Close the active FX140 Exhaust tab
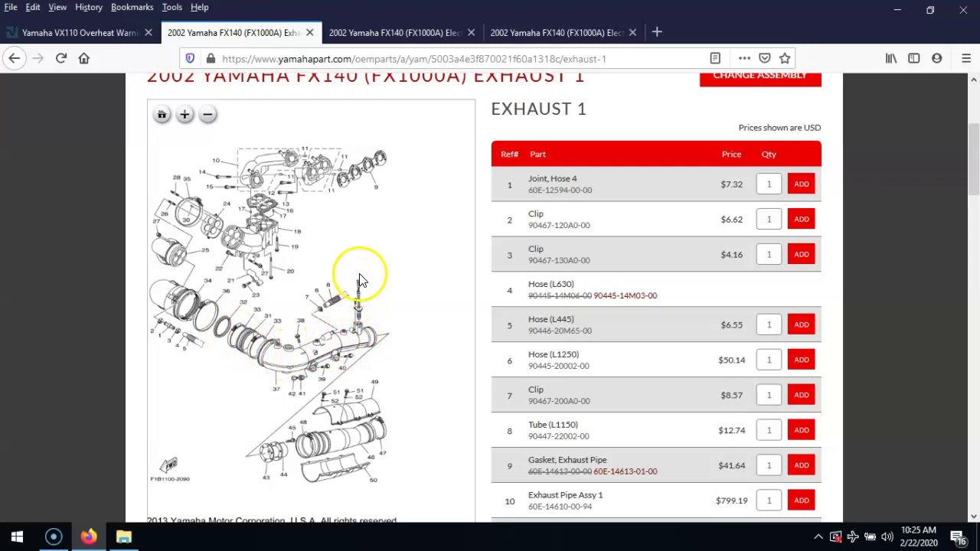The width and height of the screenshot is (980, 551). click(309, 32)
